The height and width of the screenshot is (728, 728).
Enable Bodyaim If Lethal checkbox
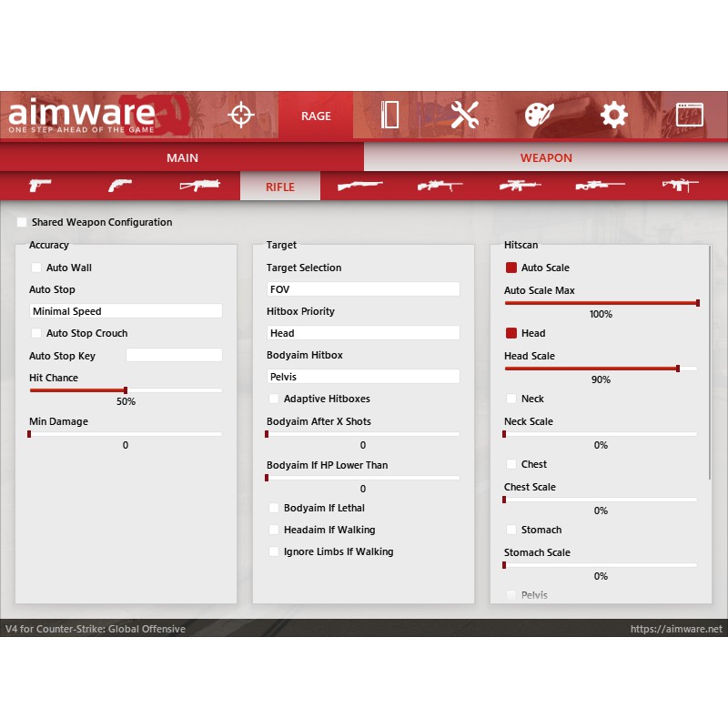pyautogui.click(x=274, y=508)
